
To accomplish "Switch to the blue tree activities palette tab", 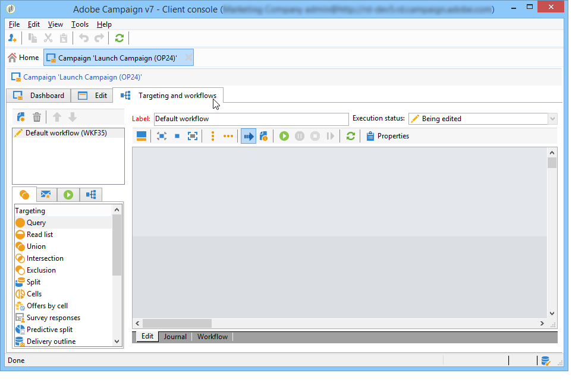I will click(x=91, y=195).
